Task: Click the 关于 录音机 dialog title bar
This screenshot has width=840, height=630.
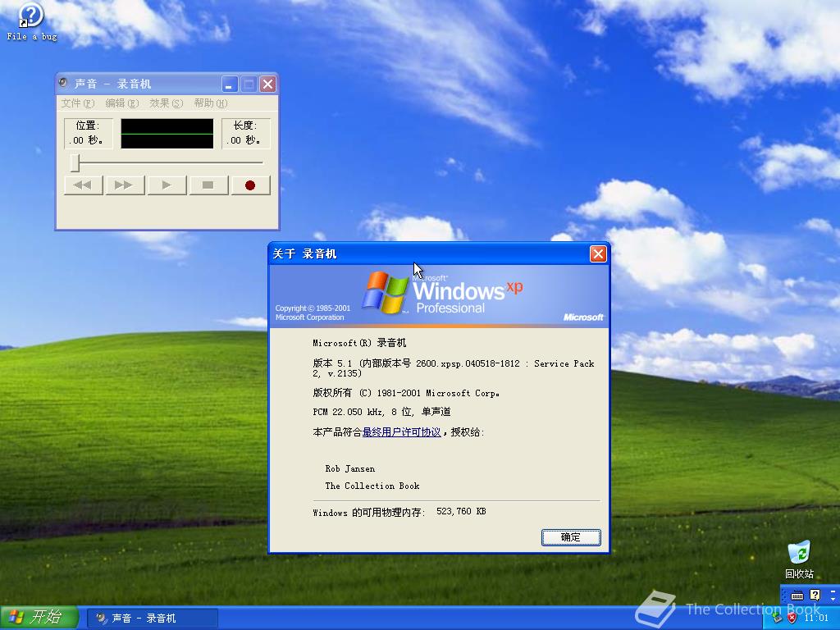Action: point(428,254)
